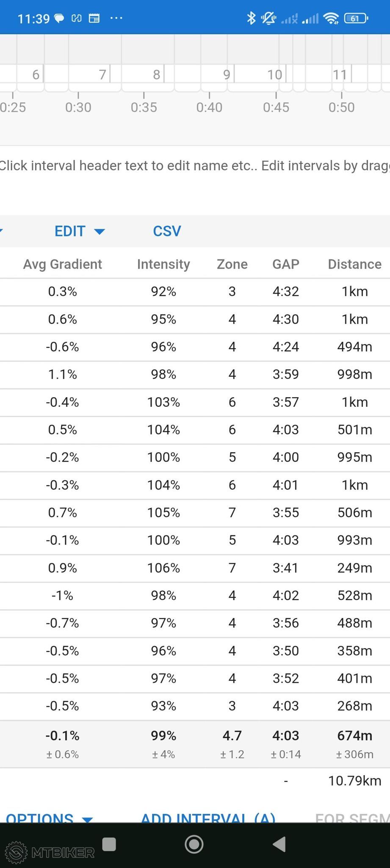Tap the battery level indicator

tap(356, 18)
